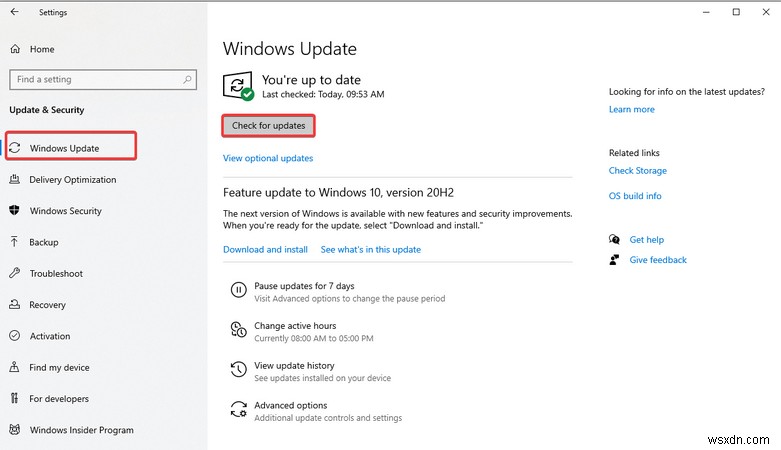
Task: Click the update status icon with green check
Action: (239, 86)
